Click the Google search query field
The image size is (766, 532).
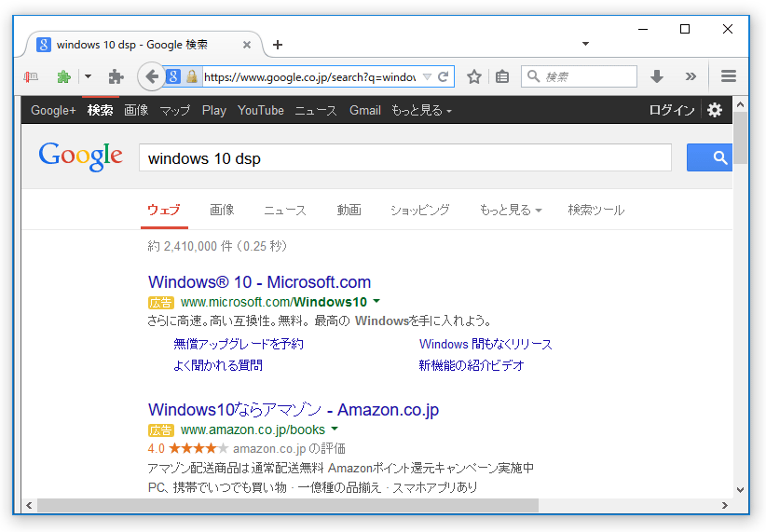pos(405,157)
